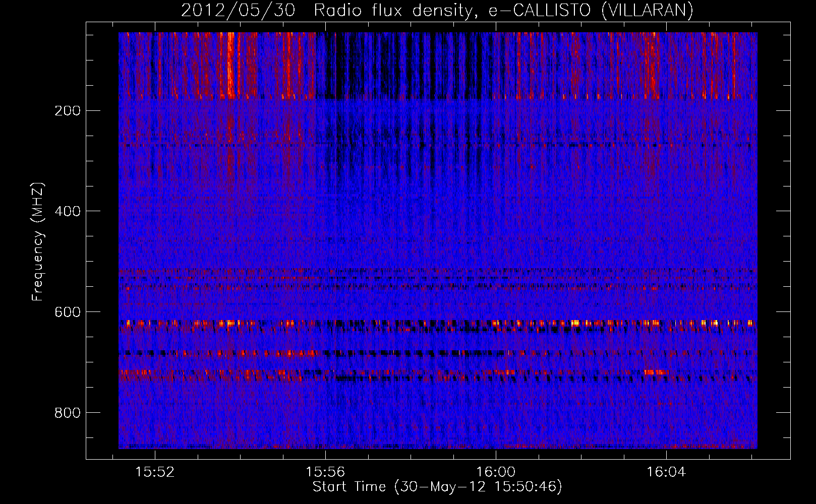Image resolution: width=816 pixels, height=504 pixels.
Task: Click the 16:04 time tick label
Action: coord(666,472)
